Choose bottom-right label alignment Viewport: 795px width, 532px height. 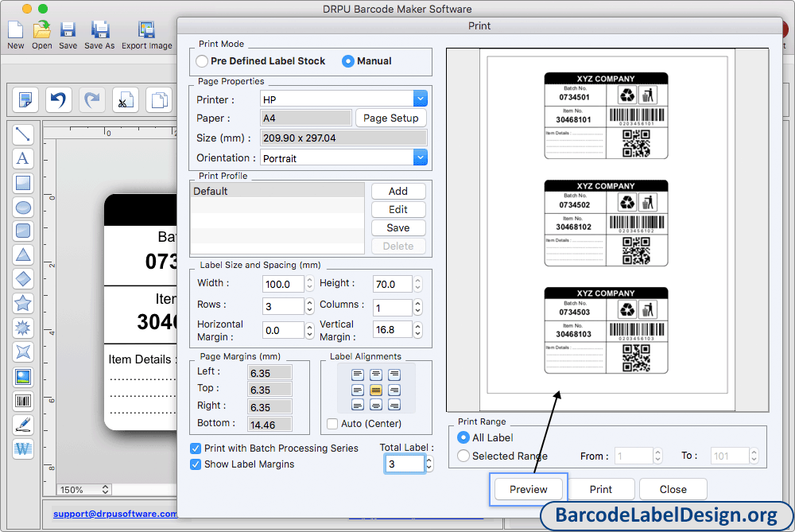394,406
